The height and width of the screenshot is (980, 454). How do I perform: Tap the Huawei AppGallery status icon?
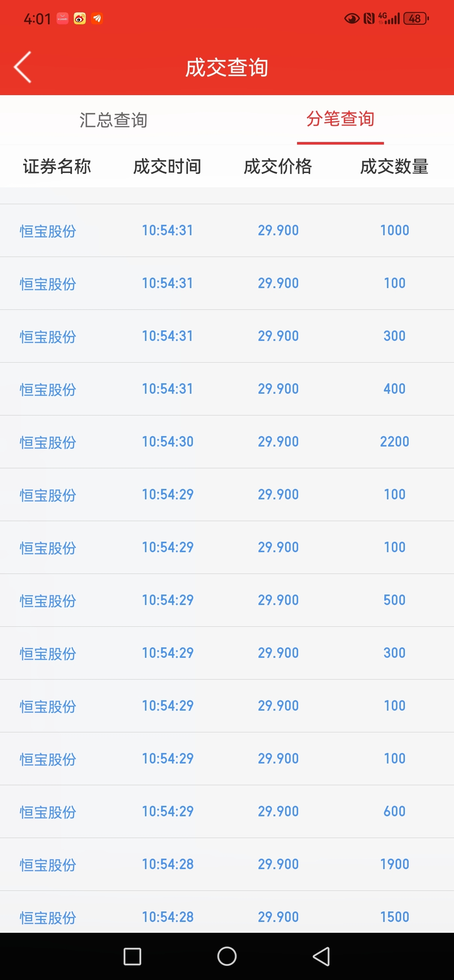(x=63, y=18)
